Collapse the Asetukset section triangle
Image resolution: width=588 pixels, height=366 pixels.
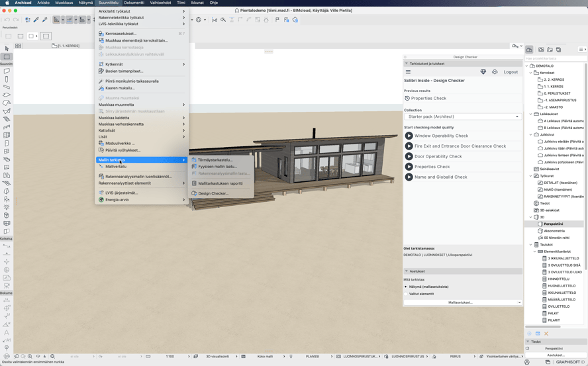406,271
